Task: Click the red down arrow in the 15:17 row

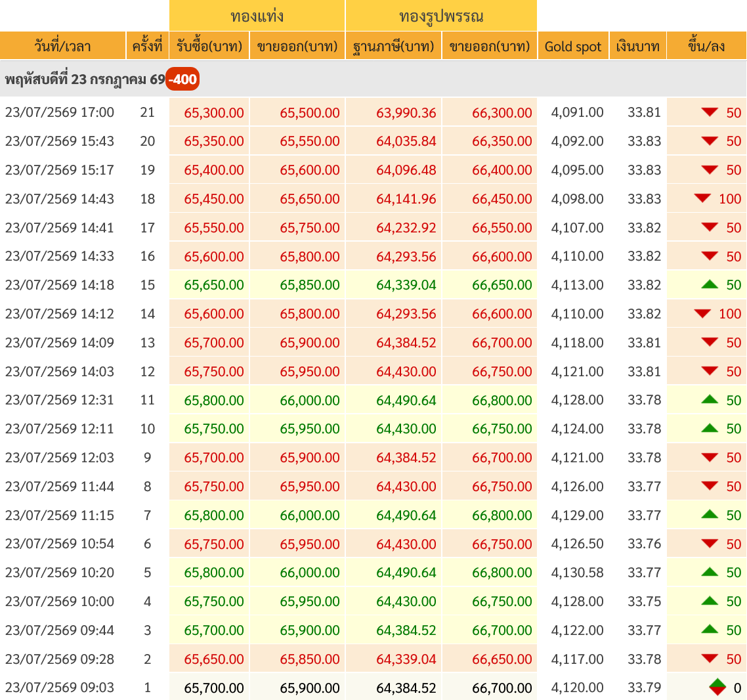Action: 710,170
